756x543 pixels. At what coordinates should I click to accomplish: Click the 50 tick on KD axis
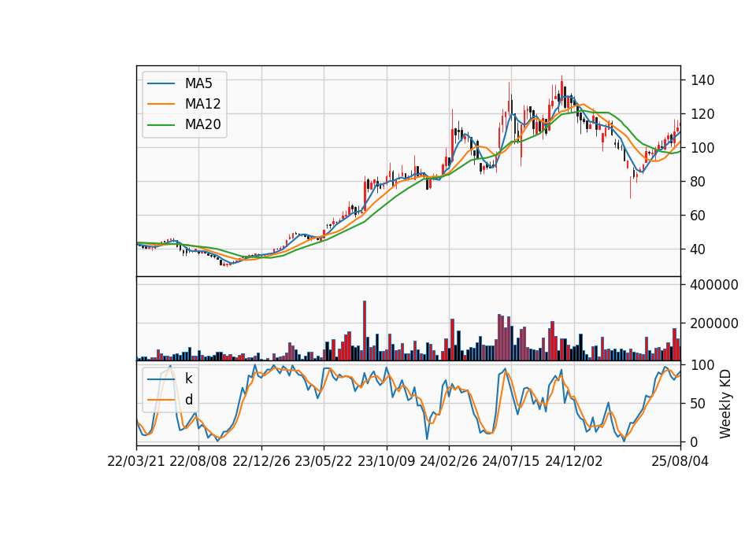coord(699,404)
